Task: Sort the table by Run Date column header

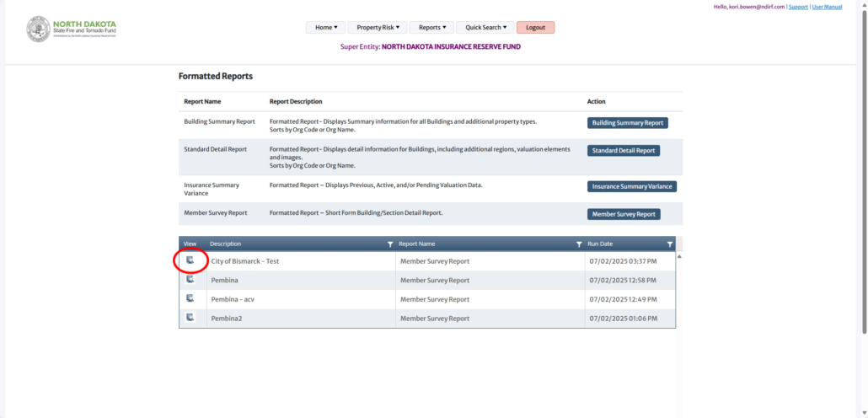Action: tap(601, 244)
